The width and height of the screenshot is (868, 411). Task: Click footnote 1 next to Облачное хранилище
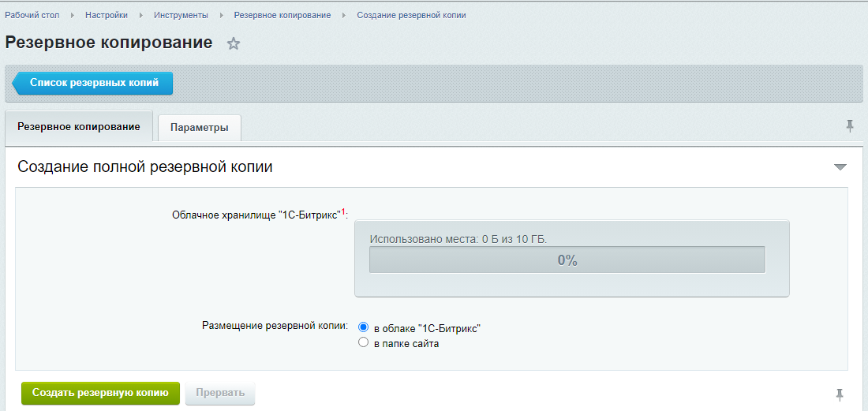(342, 211)
